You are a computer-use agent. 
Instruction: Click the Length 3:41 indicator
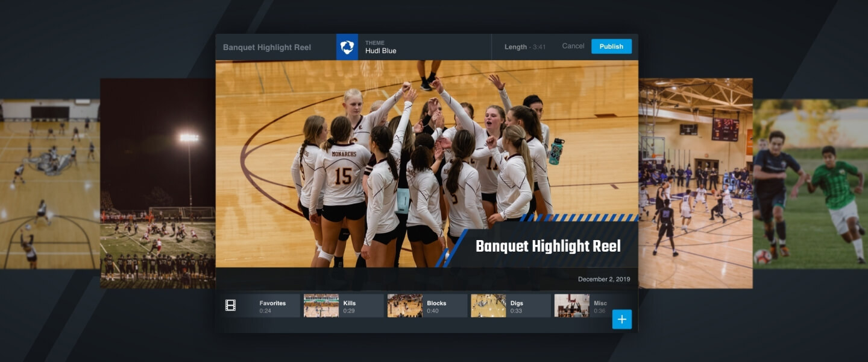(525, 47)
